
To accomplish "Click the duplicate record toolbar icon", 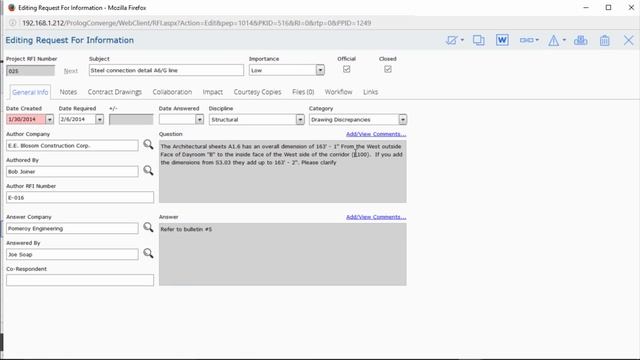I will [478, 40].
